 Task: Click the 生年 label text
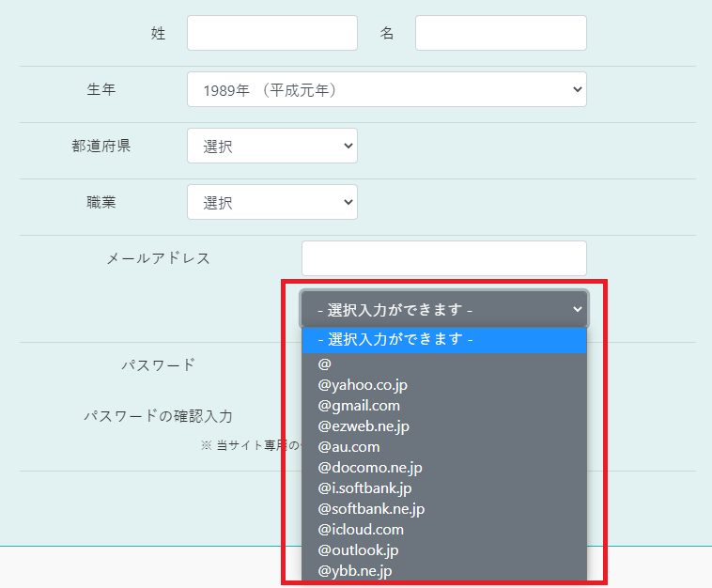pyautogui.click(x=101, y=89)
